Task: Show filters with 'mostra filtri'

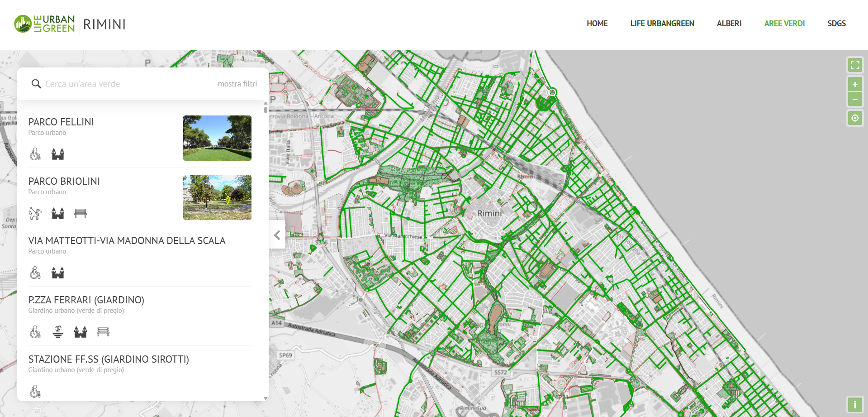Action: click(237, 84)
